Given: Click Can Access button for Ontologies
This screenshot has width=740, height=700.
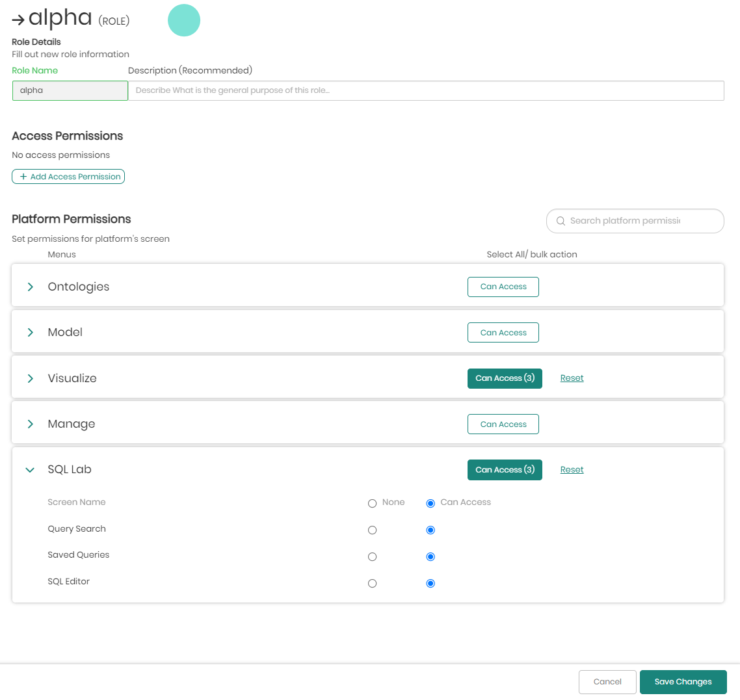Looking at the screenshot, I should pos(503,287).
